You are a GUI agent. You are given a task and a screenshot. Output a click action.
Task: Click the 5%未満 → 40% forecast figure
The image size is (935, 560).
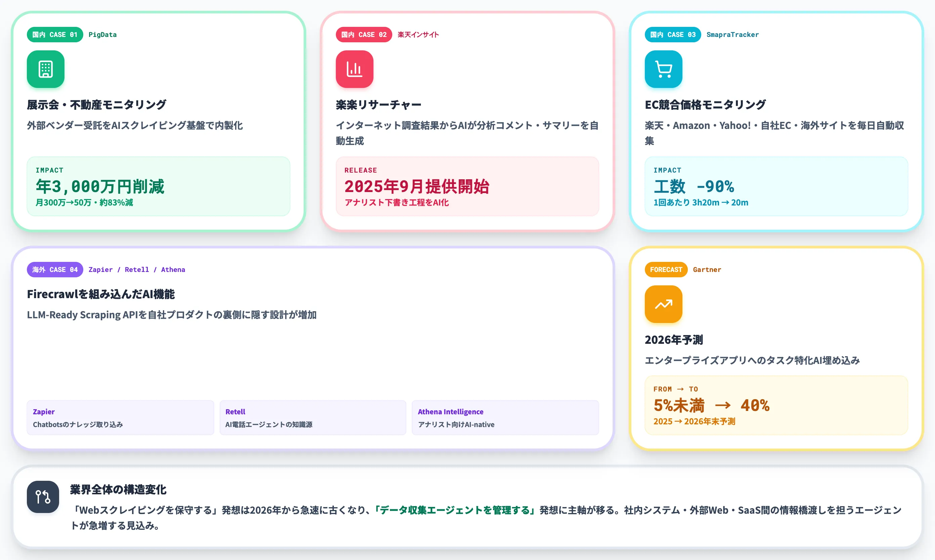[x=711, y=406]
